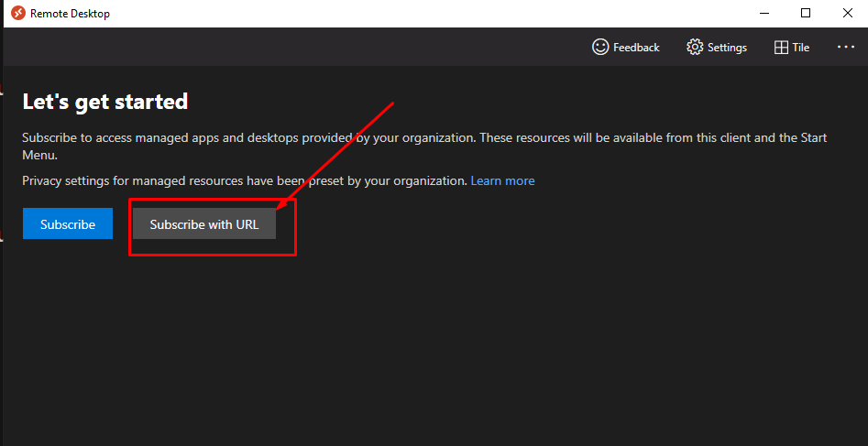Click the Subscribe to access managed apps paragraph
This screenshot has height=446, width=868.
424,147
